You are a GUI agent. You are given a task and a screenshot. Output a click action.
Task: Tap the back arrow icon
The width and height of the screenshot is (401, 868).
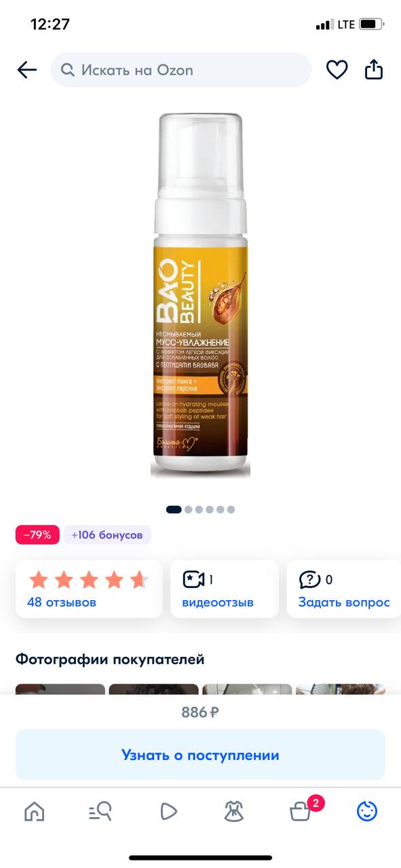click(x=27, y=70)
